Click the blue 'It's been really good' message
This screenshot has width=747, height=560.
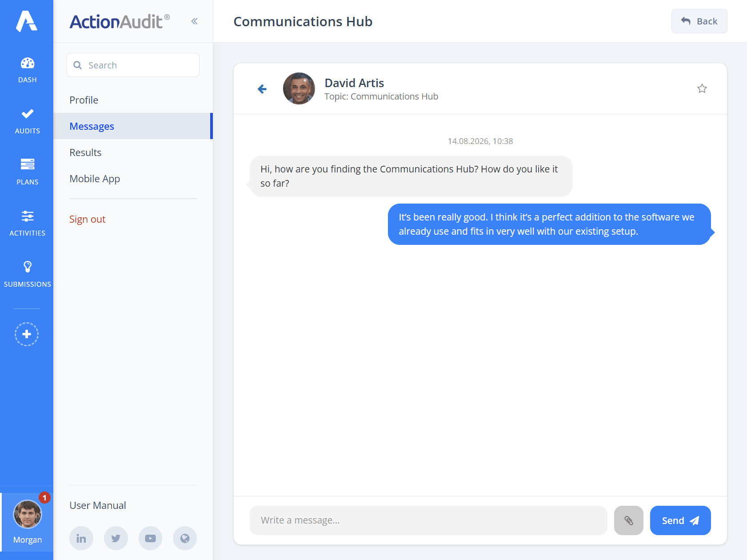[x=549, y=224]
